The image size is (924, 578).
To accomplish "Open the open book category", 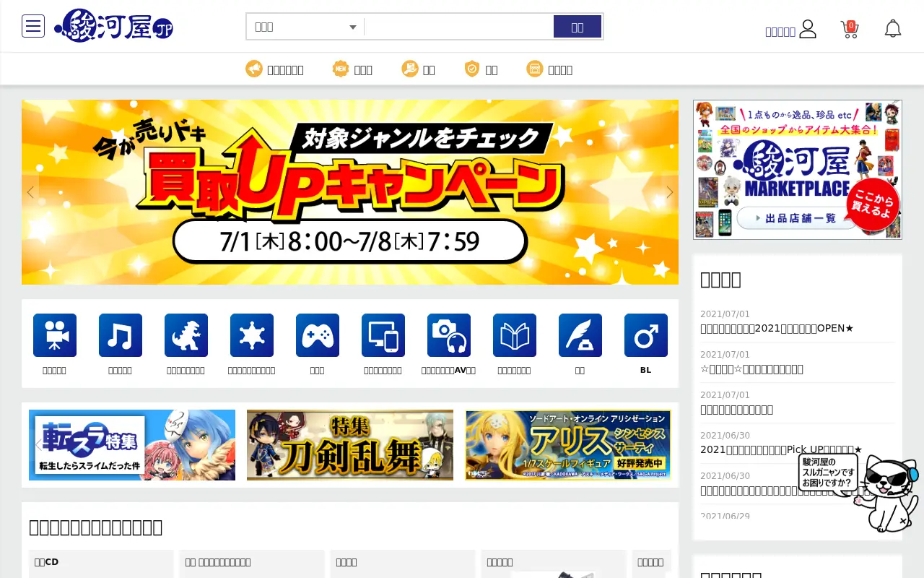I will (515, 335).
